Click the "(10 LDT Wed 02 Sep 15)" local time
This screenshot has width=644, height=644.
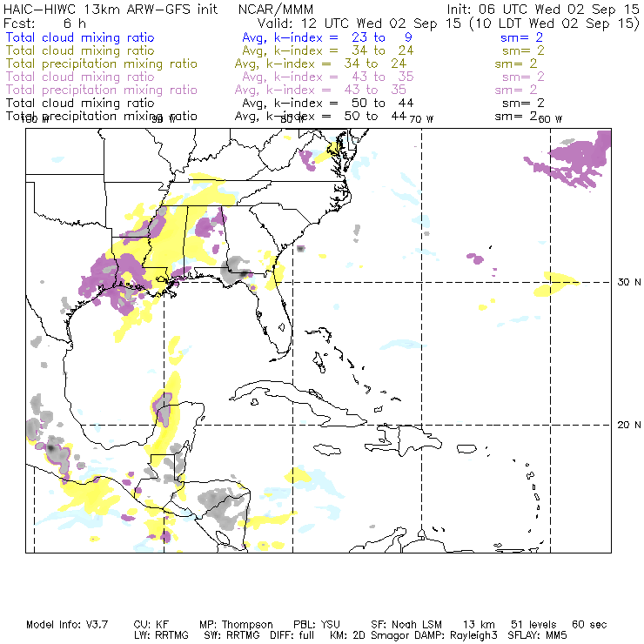tap(554, 23)
